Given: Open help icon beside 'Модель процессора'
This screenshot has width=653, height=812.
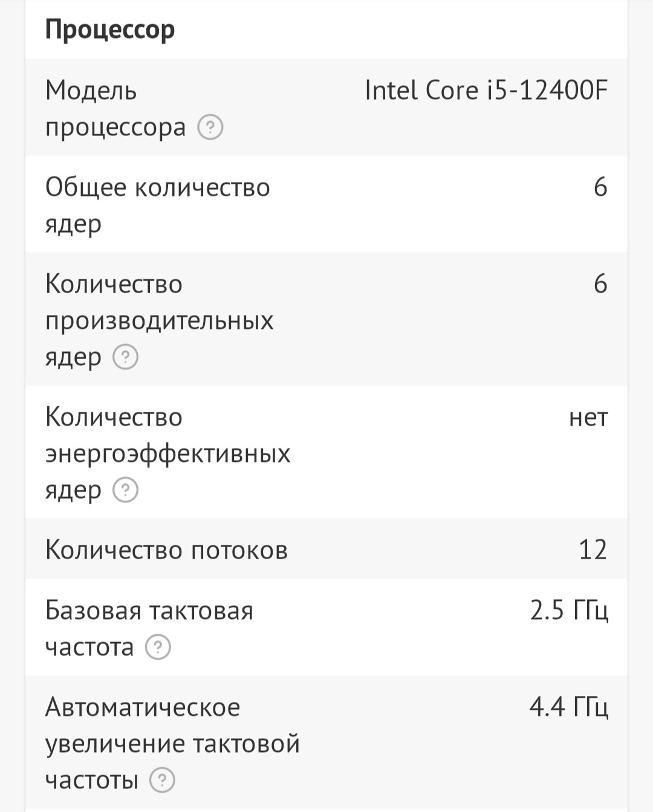Looking at the screenshot, I should 210,128.
